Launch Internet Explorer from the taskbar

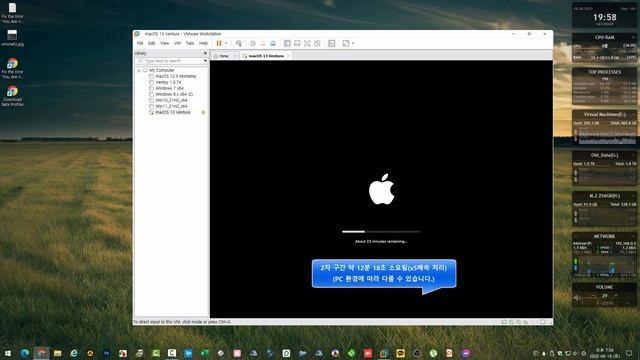(x=74, y=353)
